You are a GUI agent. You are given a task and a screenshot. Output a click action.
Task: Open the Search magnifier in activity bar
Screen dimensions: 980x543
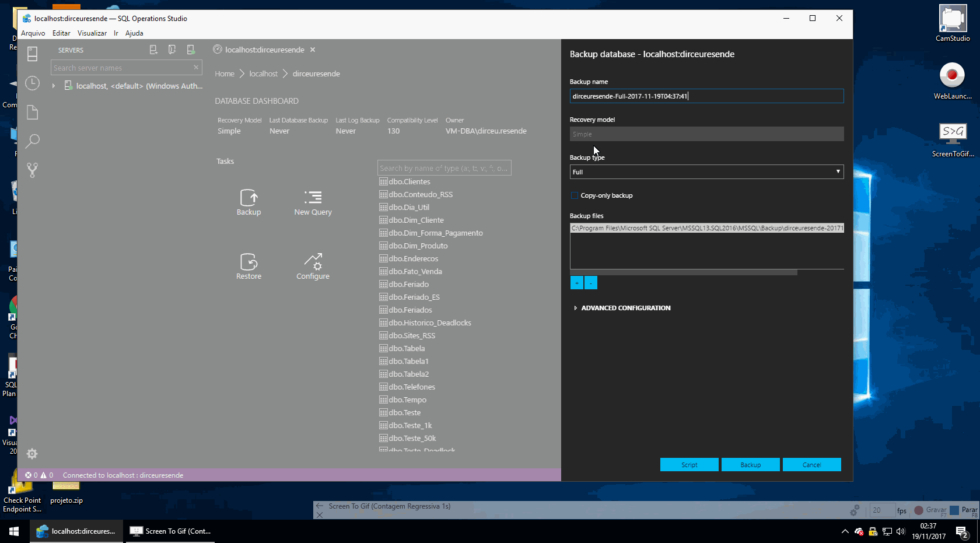click(x=32, y=141)
